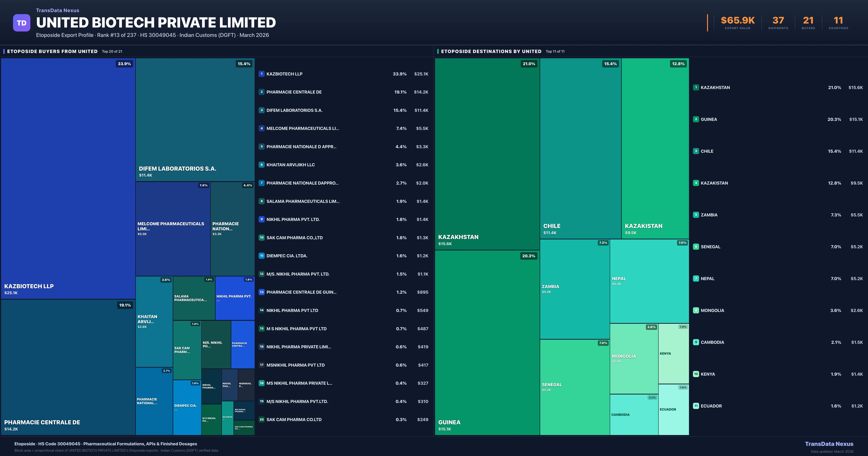Screen dimensions: 868x456
Task: Select the CHILE destination treemap tile
Action: [x=580, y=148]
